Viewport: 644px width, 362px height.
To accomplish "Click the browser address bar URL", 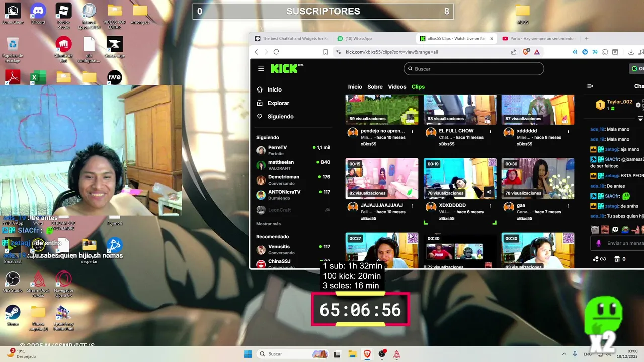I will point(391,52).
